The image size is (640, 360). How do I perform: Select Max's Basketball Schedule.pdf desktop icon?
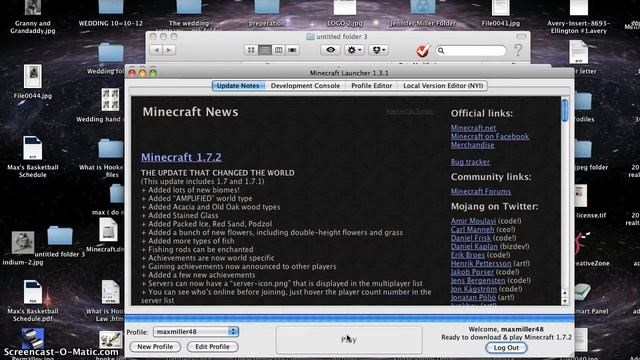(x=33, y=292)
